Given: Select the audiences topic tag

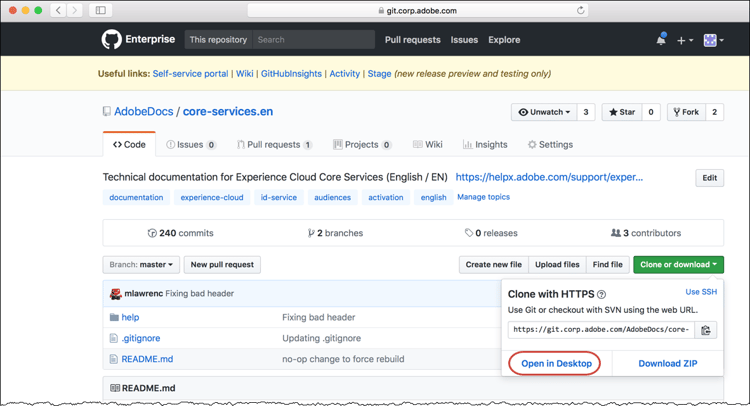Looking at the screenshot, I should [x=332, y=197].
